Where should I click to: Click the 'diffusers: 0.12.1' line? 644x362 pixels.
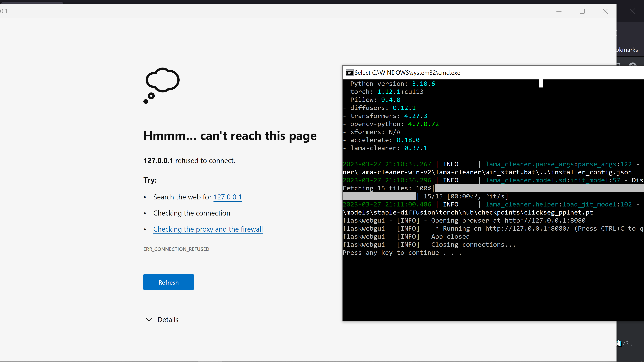pyautogui.click(x=379, y=108)
